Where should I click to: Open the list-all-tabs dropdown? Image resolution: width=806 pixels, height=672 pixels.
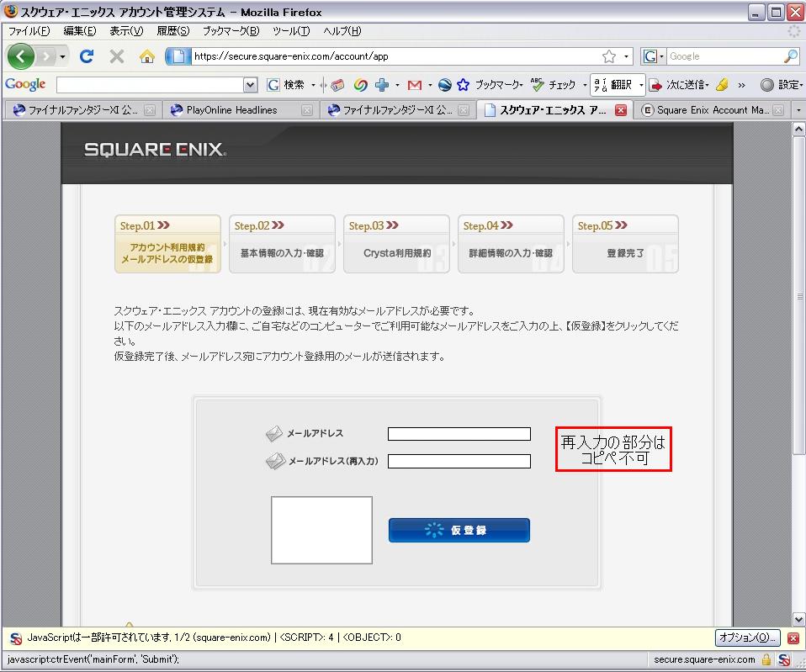(x=798, y=110)
